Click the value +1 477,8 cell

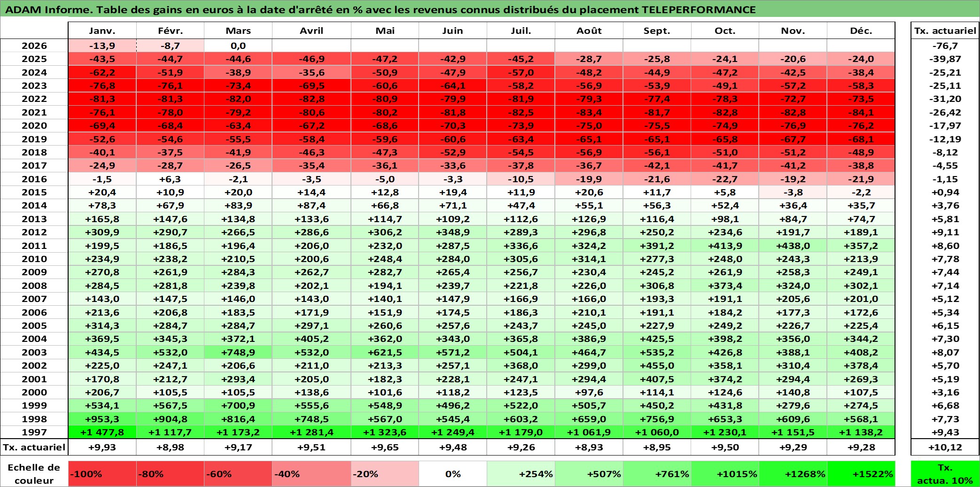coord(102,432)
